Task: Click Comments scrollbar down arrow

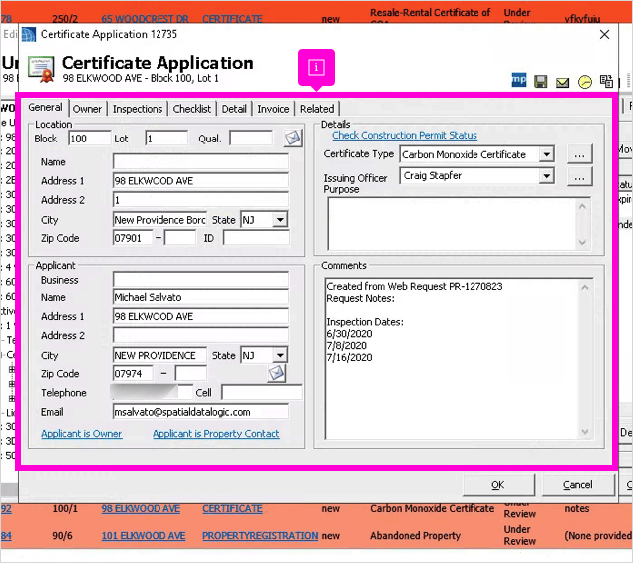Action: 585,431
